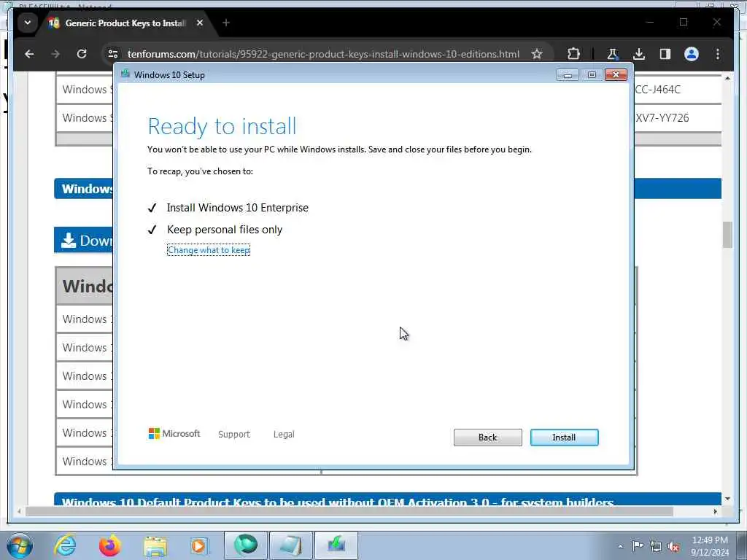Go forward one page in Chrome

coord(55,54)
